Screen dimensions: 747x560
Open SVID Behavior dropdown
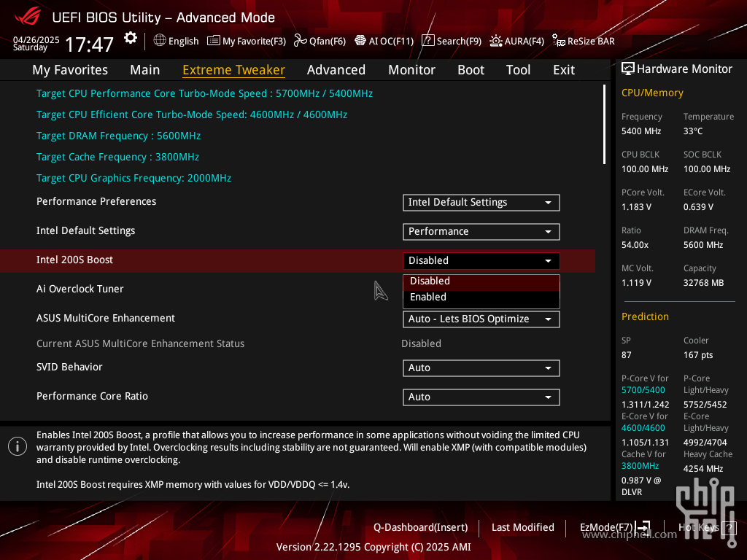point(481,368)
